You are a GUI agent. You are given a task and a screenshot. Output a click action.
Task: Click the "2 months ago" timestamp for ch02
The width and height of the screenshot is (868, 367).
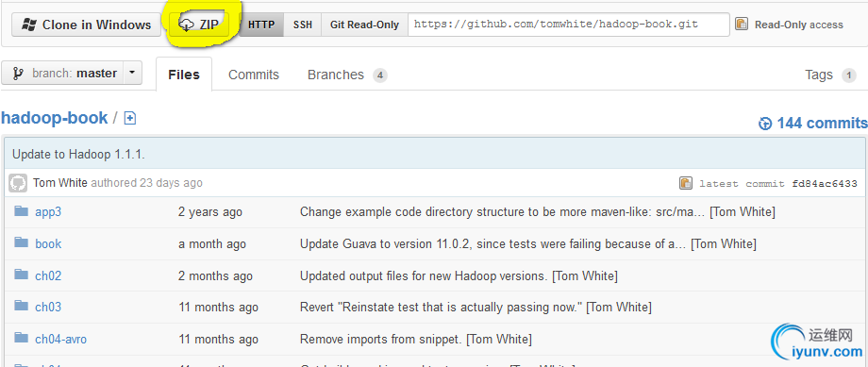point(215,275)
